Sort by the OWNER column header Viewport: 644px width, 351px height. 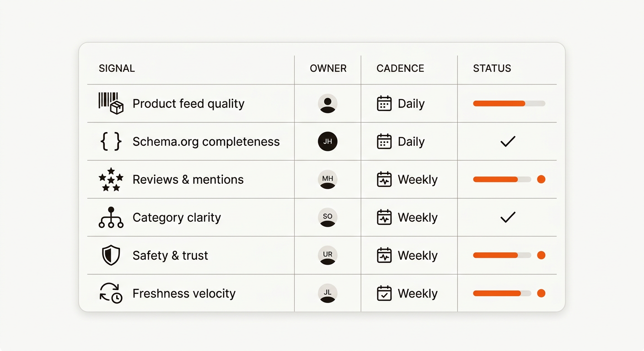pos(328,69)
